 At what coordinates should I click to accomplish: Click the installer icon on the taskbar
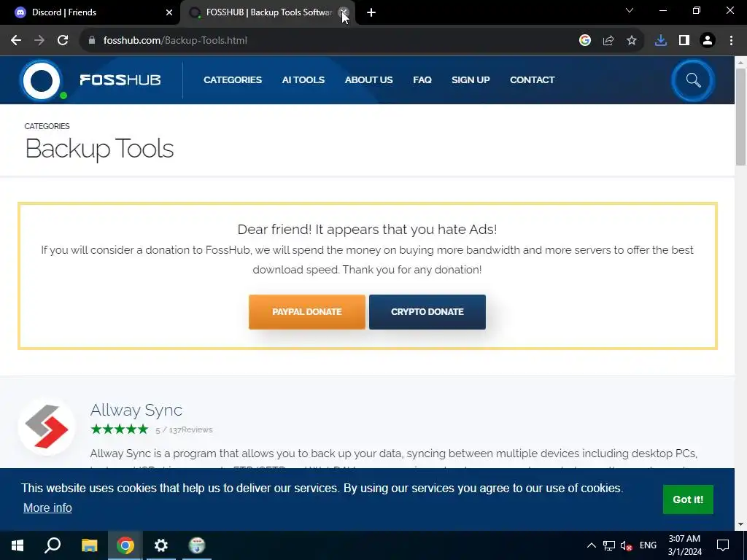[x=197, y=545]
